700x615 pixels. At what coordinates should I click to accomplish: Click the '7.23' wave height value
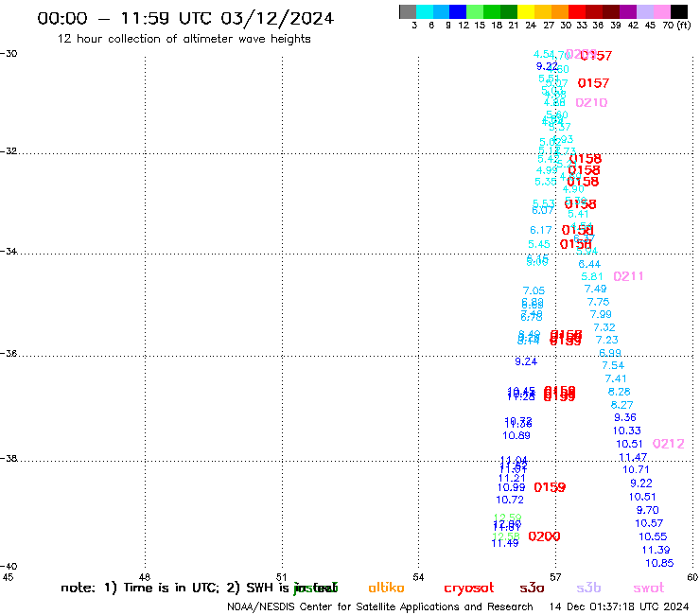point(607,340)
